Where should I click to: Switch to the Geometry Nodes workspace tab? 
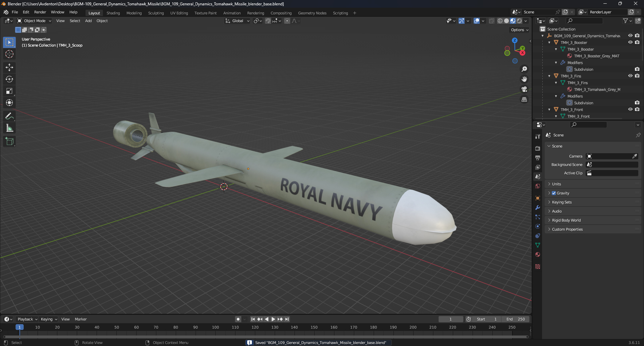pyautogui.click(x=312, y=13)
